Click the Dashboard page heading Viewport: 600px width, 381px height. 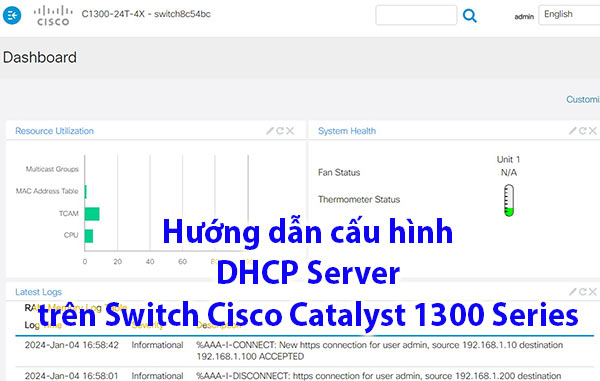pyautogui.click(x=40, y=57)
